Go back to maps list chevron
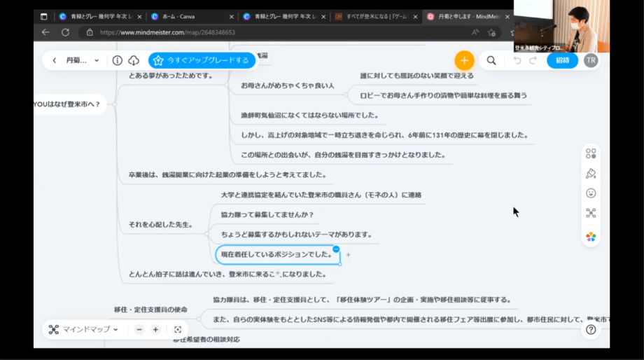Screen dimensions: 644x360 click(54, 60)
